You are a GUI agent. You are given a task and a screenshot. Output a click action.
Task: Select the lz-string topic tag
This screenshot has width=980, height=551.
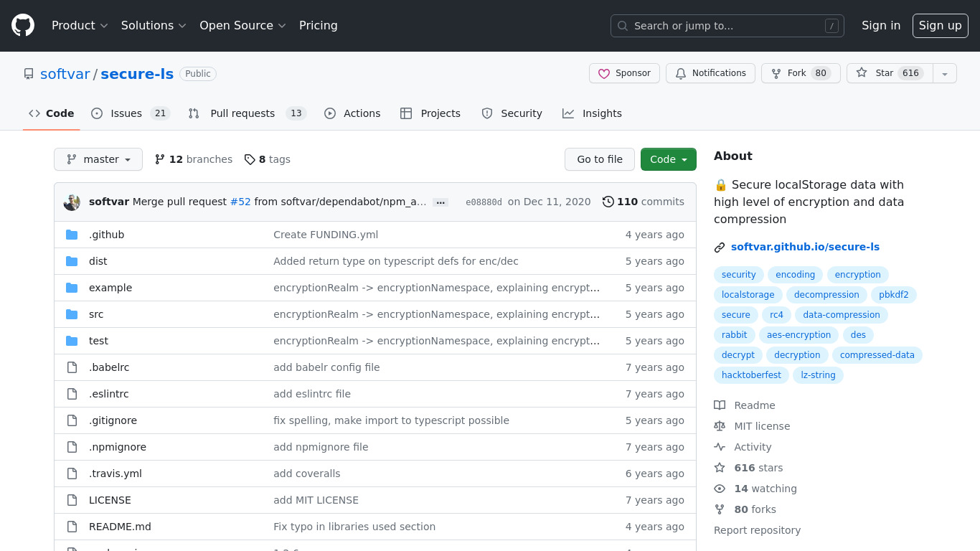tap(819, 375)
